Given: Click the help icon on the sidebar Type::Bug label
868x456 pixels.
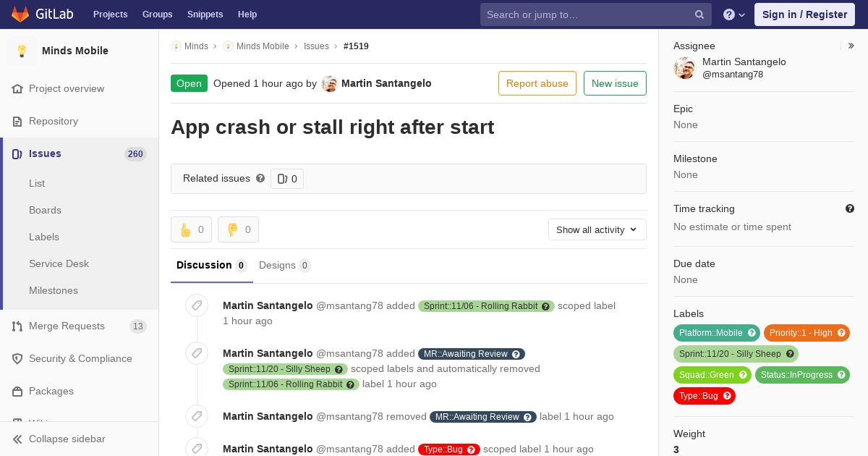Looking at the screenshot, I should (727, 396).
